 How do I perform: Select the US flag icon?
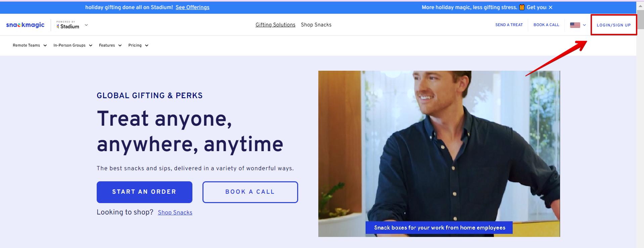[x=575, y=25]
